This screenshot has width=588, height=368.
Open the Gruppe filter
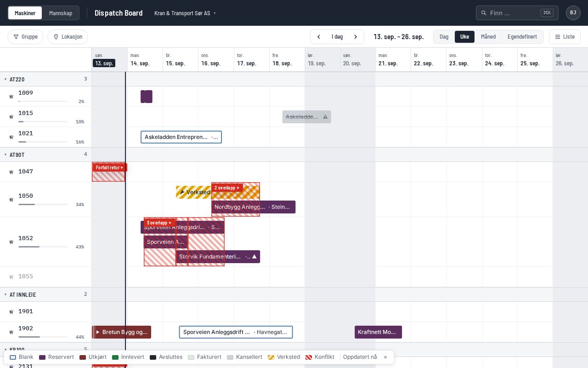click(x=26, y=37)
